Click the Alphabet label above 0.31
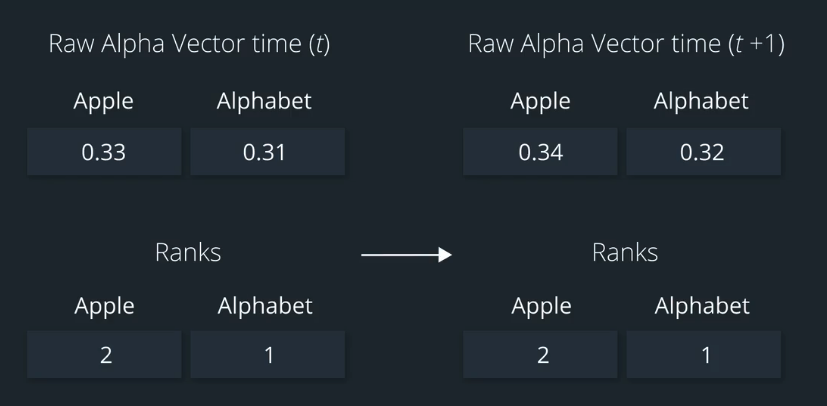 pyautogui.click(x=265, y=101)
